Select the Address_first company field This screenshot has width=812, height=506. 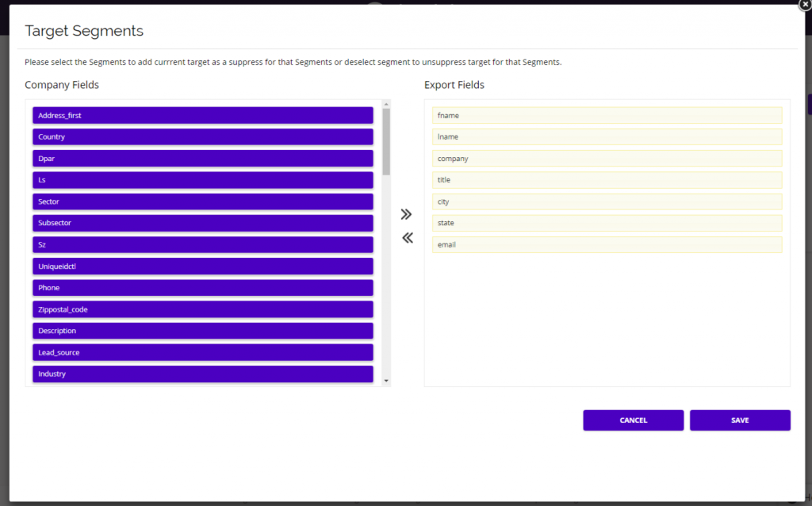(x=202, y=115)
